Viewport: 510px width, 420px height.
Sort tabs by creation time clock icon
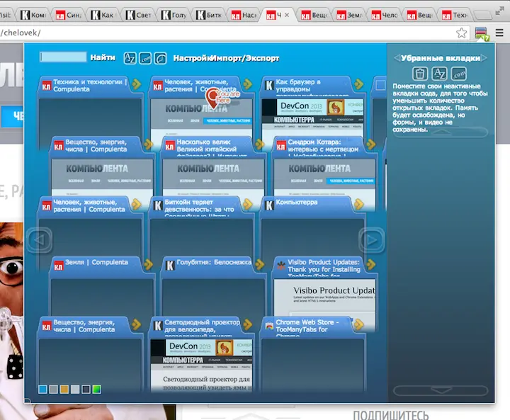click(x=160, y=58)
